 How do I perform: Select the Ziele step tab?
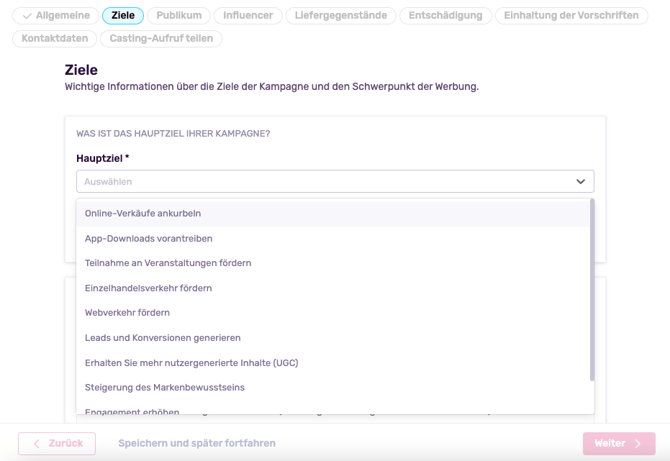(x=123, y=16)
